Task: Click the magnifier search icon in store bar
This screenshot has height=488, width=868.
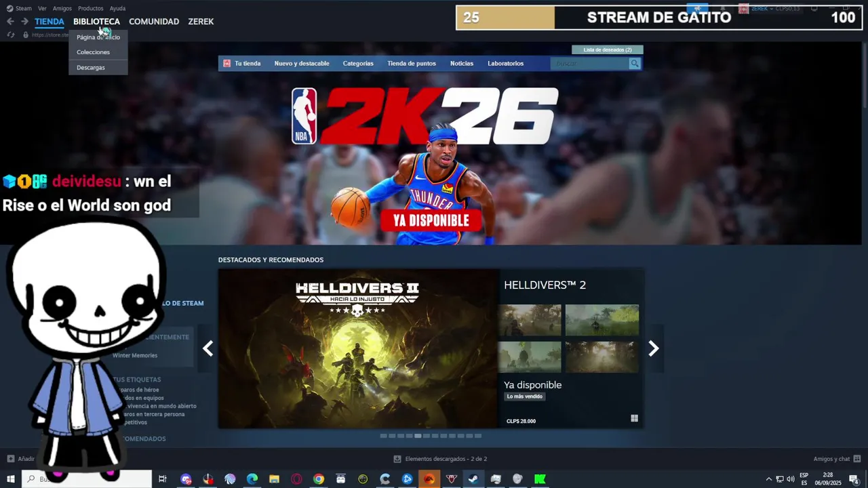Action: pos(635,64)
